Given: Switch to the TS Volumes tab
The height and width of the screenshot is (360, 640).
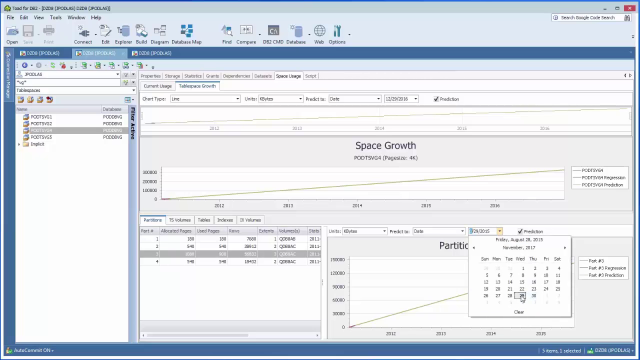Looking at the screenshot, I should [x=180, y=220].
